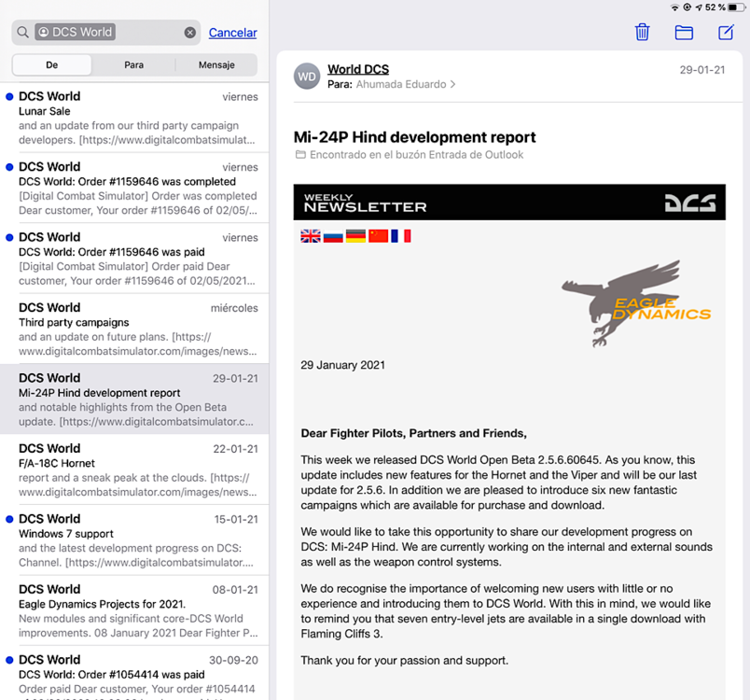Image resolution: width=750 pixels, height=700 pixels.
Task: Clear the search field with the X button
Action: point(190,32)
